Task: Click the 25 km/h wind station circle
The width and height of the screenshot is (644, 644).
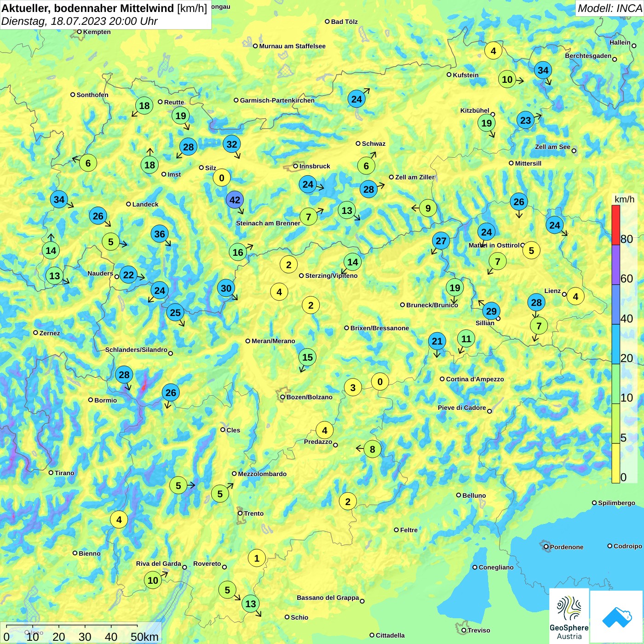Action: (x=175, y=313)
